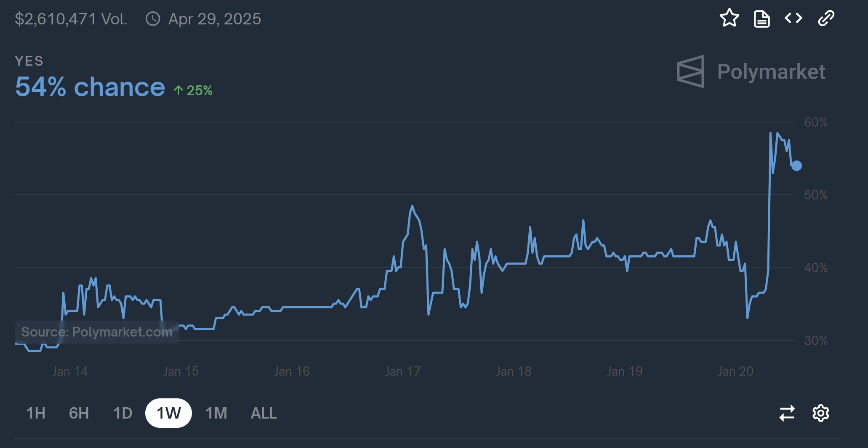Image resolution: width=868 pixels, height=448 pixels.
Task: Click the $2,610,471 Vol. text
Action: coord(71,19)
